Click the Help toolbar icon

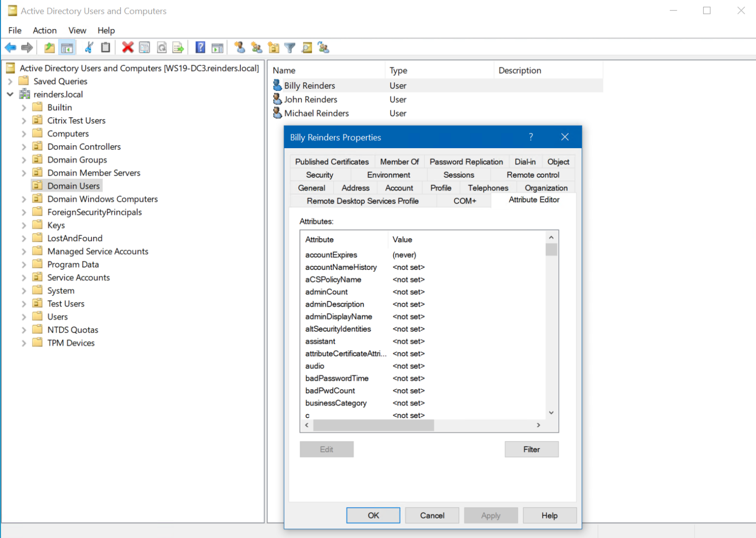200,47
